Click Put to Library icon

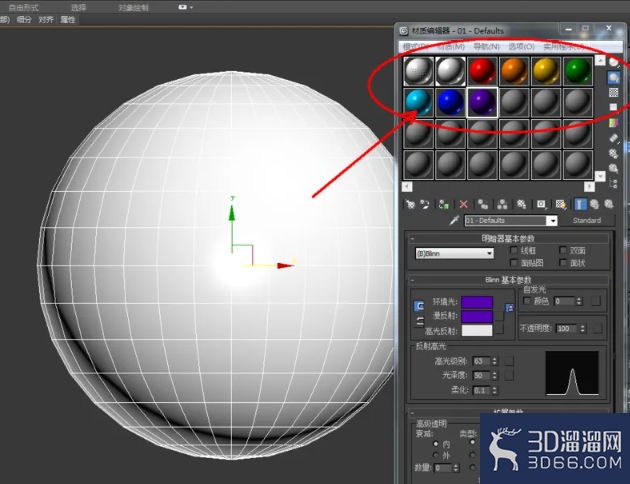tap(522, 204)
